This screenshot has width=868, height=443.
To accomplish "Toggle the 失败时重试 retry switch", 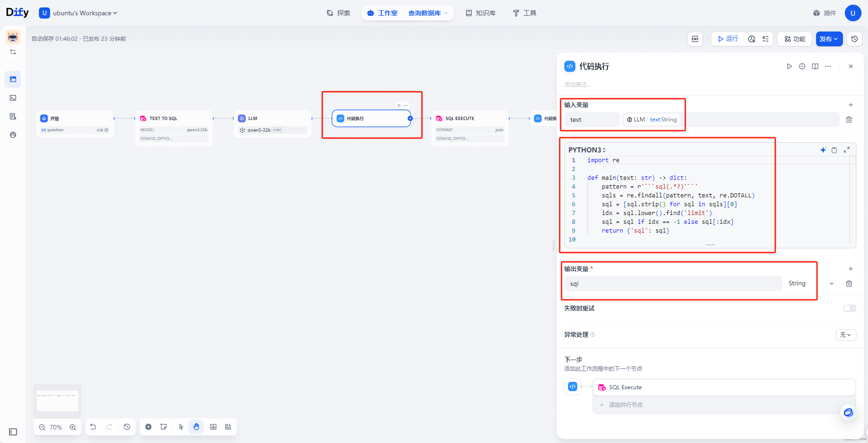I will click(850, 308).
